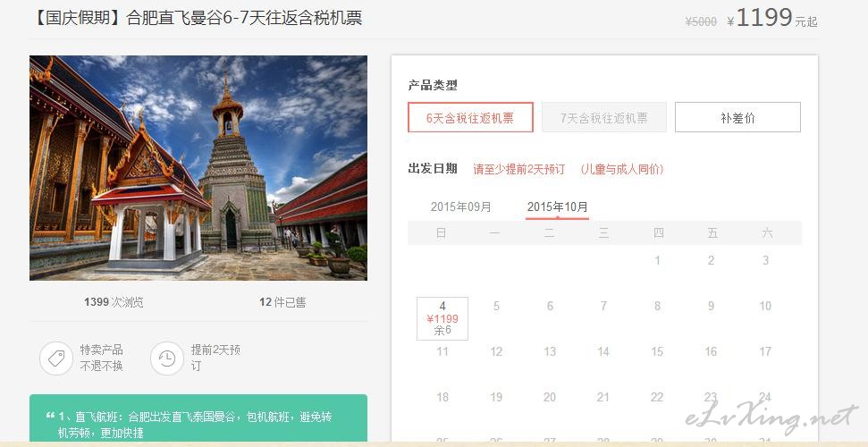
Task: Click the 产品类型 heading
Action: point(433,85)
